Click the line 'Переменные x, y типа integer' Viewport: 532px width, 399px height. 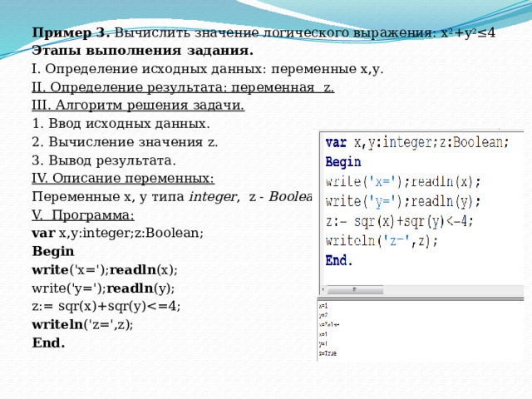172,197
